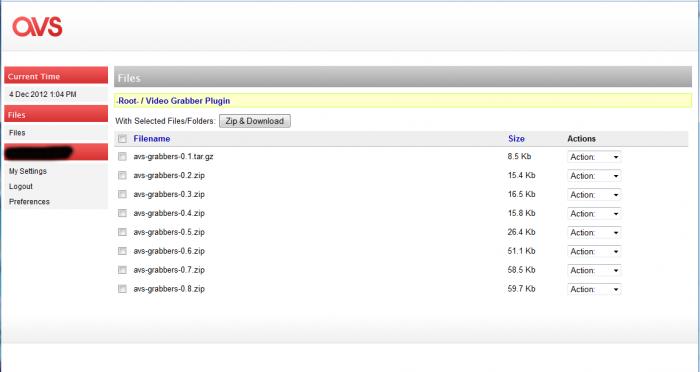Mark the avs-grabbers-0.8.zip checkbox
The height and width of the screenshot is (372, 700).
pyautogui.click(x=122, y=289)
